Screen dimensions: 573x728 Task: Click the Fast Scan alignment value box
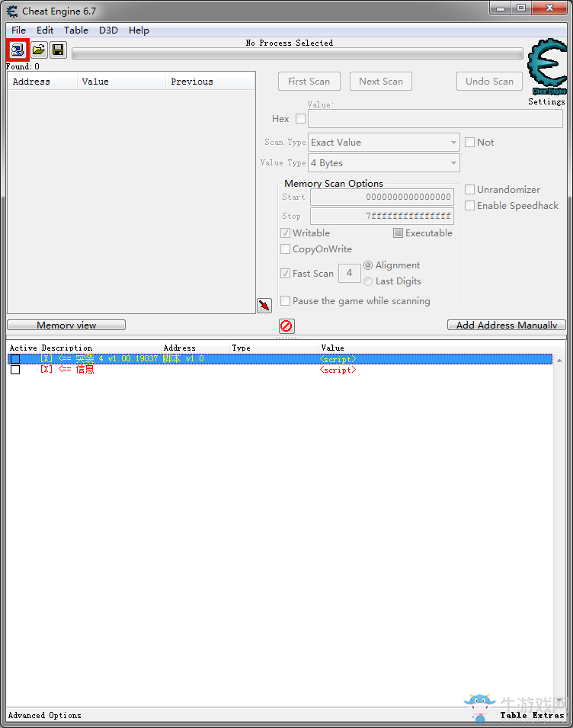pos(350,273)
